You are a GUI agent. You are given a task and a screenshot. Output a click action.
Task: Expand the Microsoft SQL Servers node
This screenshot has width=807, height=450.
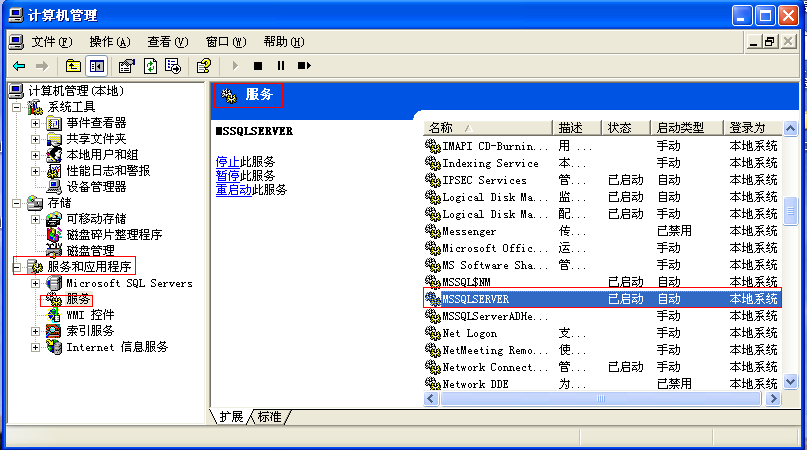[35, 283]
